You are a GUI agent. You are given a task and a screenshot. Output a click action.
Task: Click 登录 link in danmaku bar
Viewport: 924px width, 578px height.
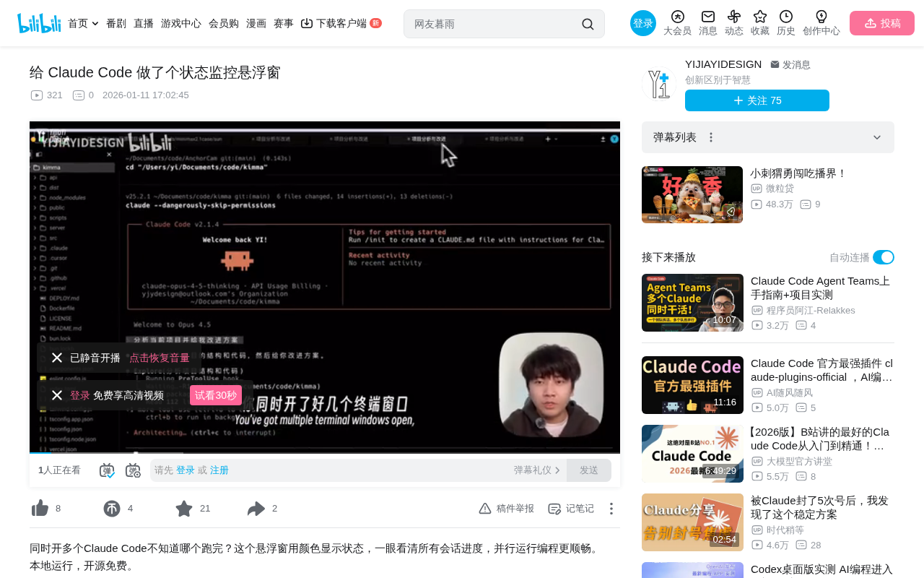(x=186, y=470)
